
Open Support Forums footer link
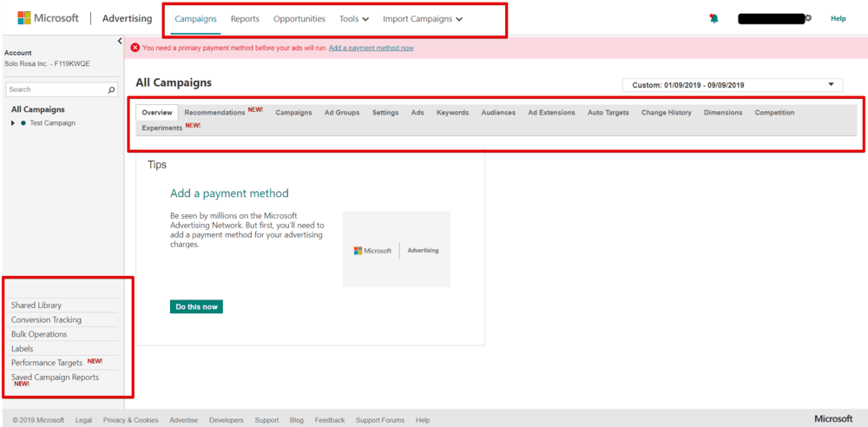[380, 420]
